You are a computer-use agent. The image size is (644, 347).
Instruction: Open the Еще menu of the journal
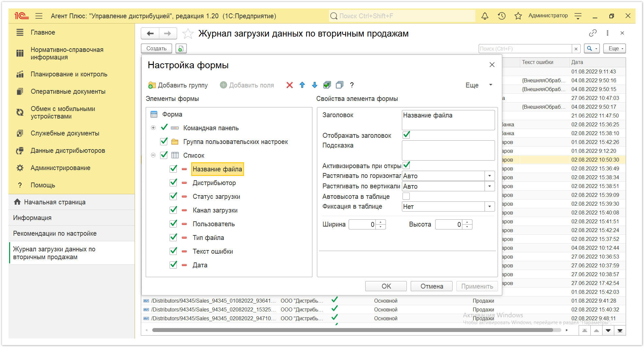click(615, 48)
